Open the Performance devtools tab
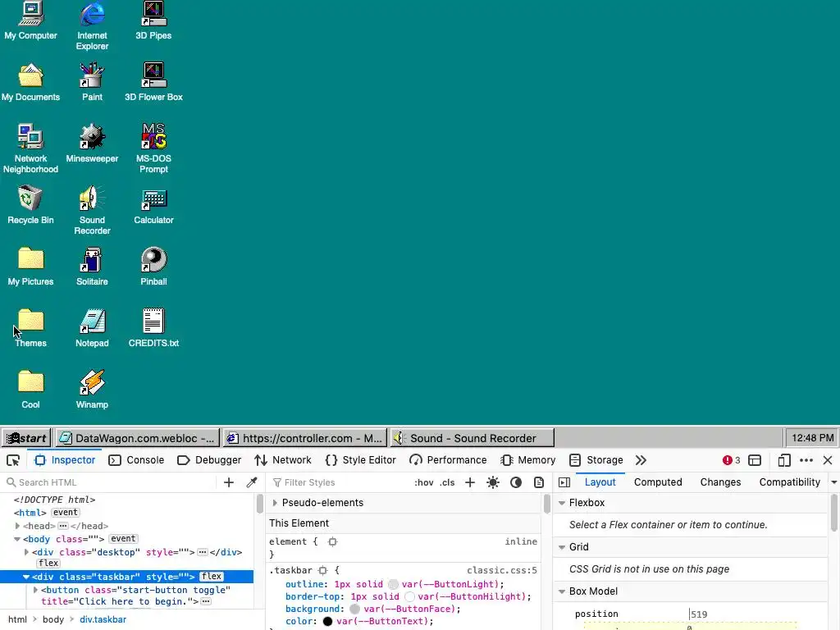This screenshot has height=630, width=840. [448, 460]
